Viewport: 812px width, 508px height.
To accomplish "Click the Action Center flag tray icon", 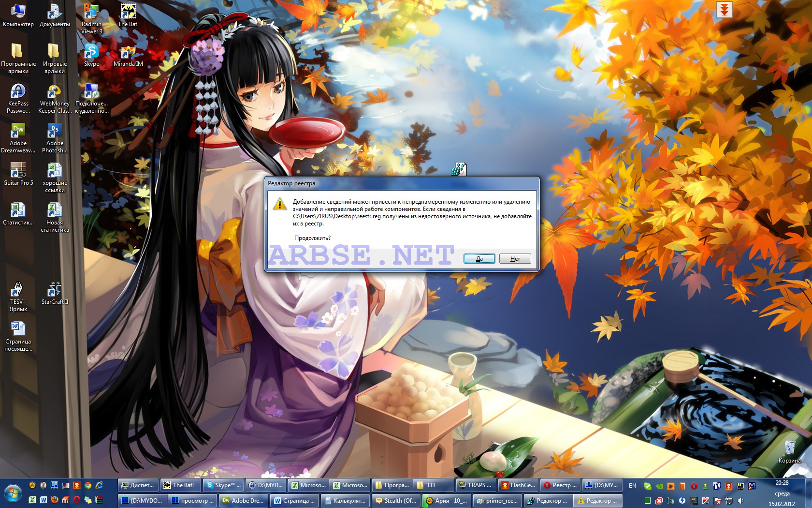I will (x=717, y=501).
